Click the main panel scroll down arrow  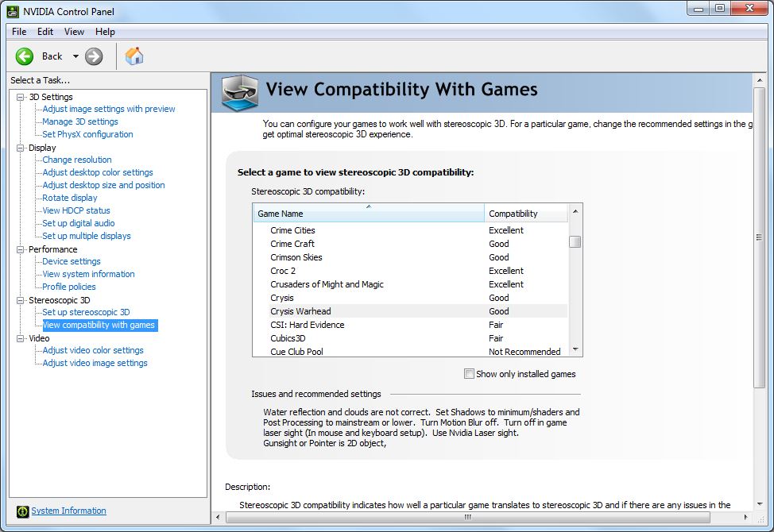pyautogui.click(x=759, y=504)
